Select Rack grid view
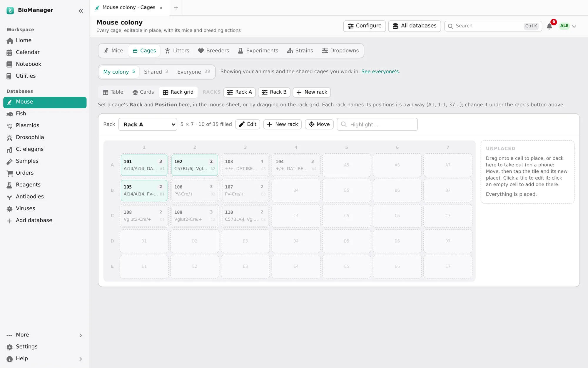Image resolution: width=588 pixels, height=368 pixels. (x=178, y=92)
